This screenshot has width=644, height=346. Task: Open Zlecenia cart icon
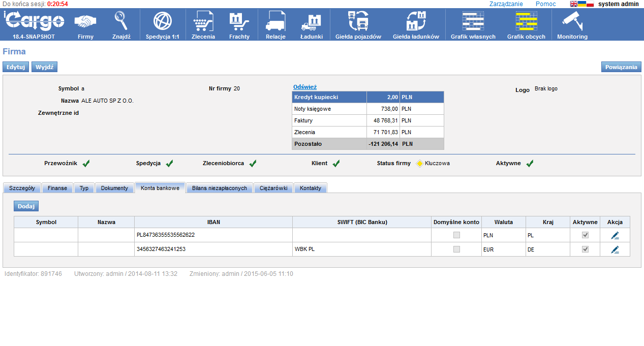[203, 21]
